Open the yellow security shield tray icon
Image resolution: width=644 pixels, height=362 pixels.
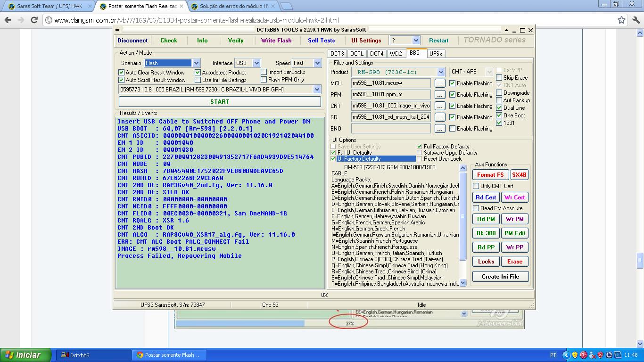[x=575, y=355]
